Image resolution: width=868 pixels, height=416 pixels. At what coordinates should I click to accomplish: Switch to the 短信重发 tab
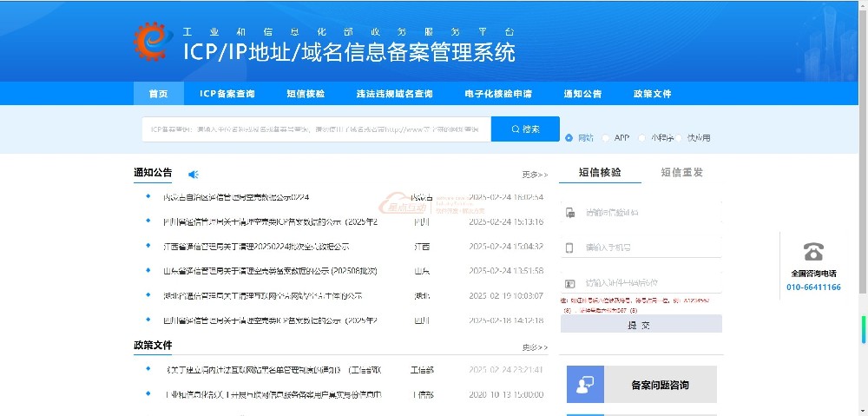tap(681, 172)
